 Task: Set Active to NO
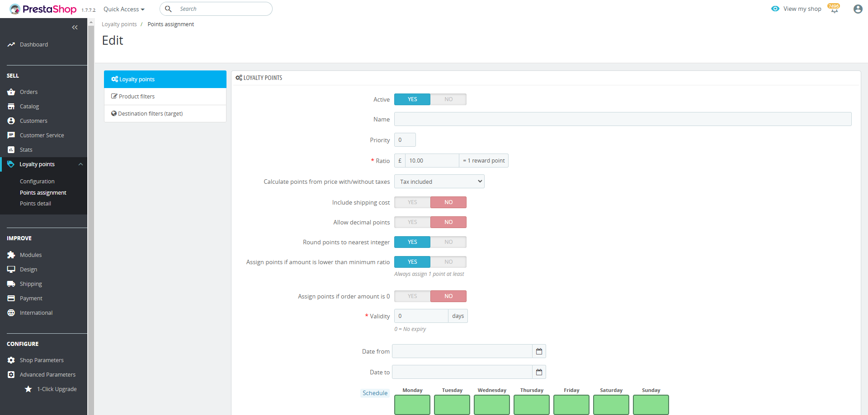448,99
